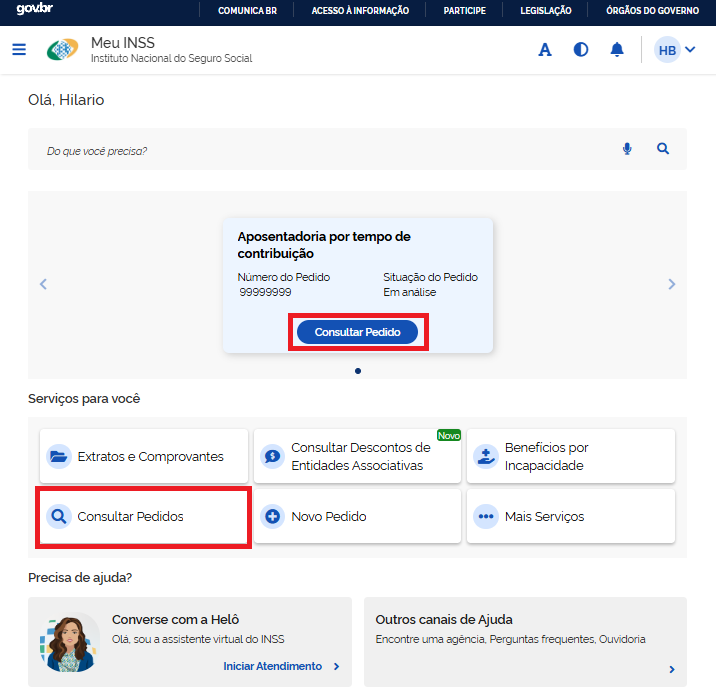Focus the 'Do que você precisa?' search field
This screenshot has height=695, width=716.
(x=357, y=149)
